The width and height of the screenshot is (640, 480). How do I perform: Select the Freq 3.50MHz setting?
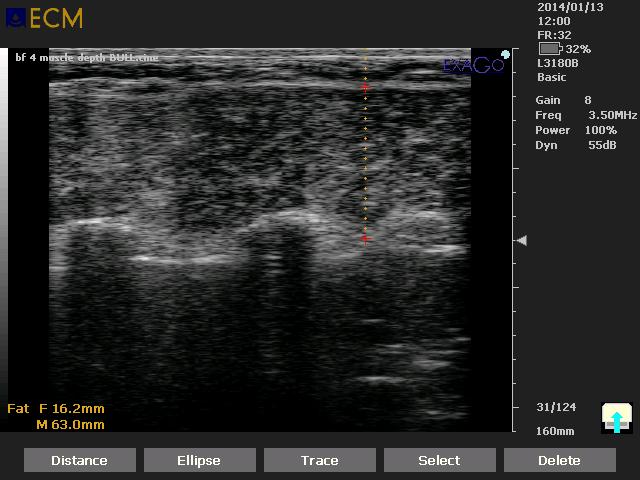612,115
